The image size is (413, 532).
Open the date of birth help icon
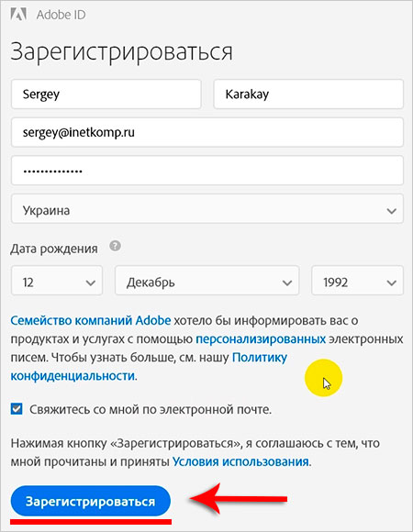115,246
